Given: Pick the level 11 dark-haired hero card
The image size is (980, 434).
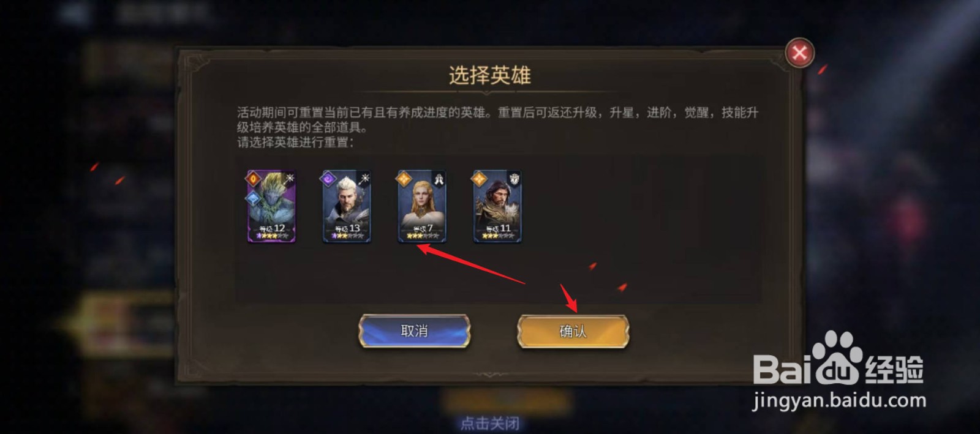Looking at the screenshot, I should tap(497, 206).
